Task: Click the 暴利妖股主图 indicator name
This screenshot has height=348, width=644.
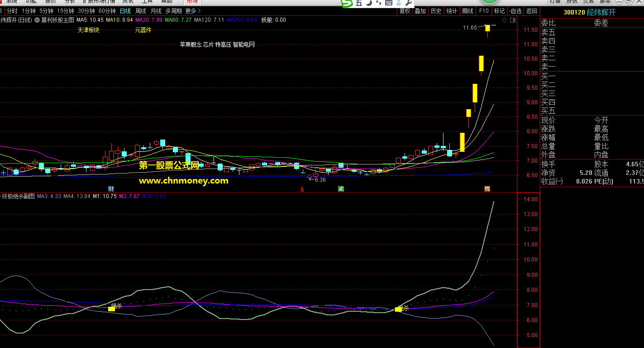Action: coord(57,20)
